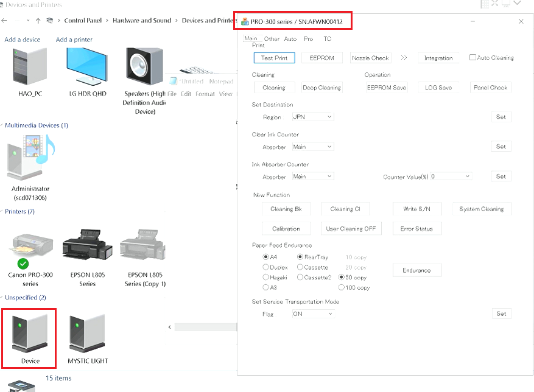Select the Hagaki radio button

pos(265,277)
